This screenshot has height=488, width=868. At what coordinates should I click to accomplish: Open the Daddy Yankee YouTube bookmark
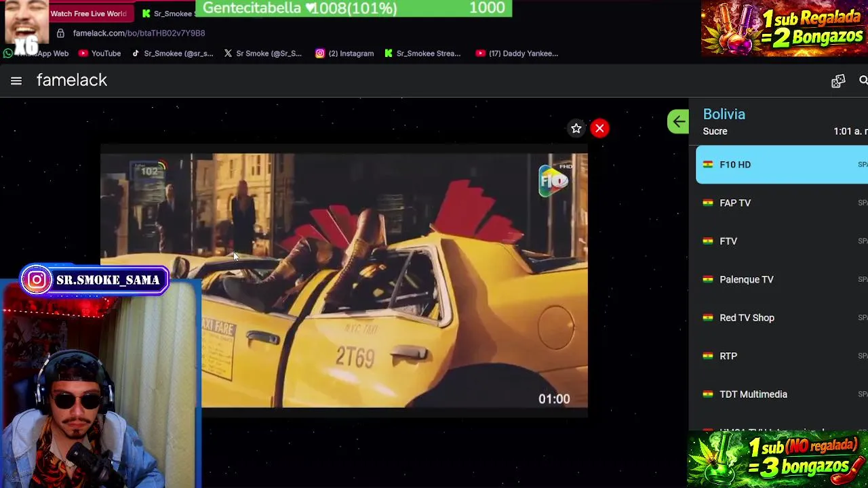click(517, 54)
